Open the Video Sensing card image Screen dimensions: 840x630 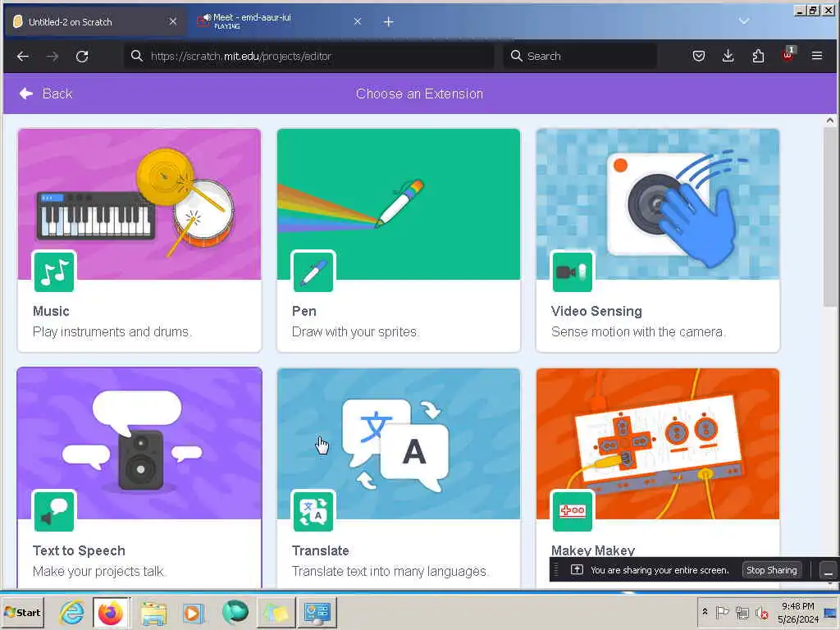pos(658,204)
